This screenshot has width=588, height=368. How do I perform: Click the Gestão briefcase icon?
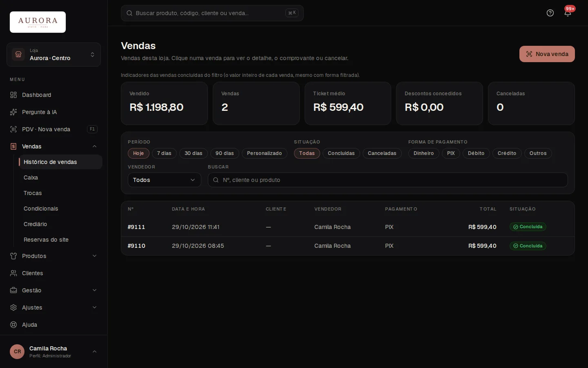13,290
